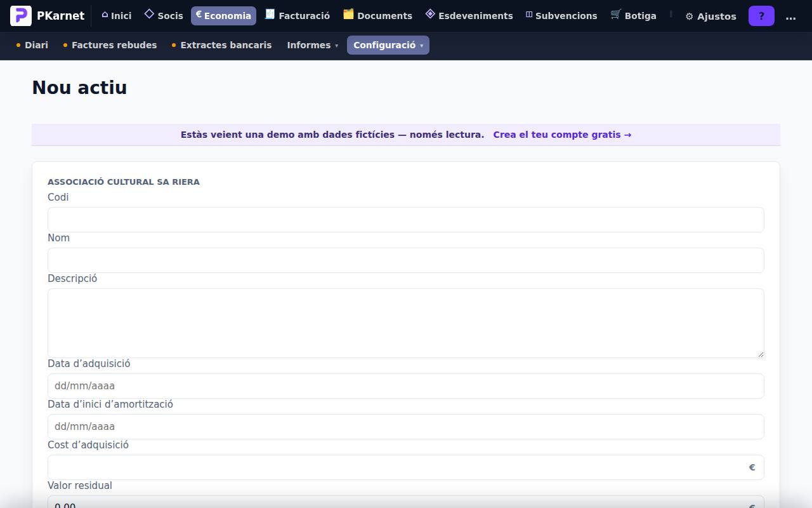Switch to Factures rebudes
The width and height of the screenshot is (812, 508).
click(x=110, y=45)
